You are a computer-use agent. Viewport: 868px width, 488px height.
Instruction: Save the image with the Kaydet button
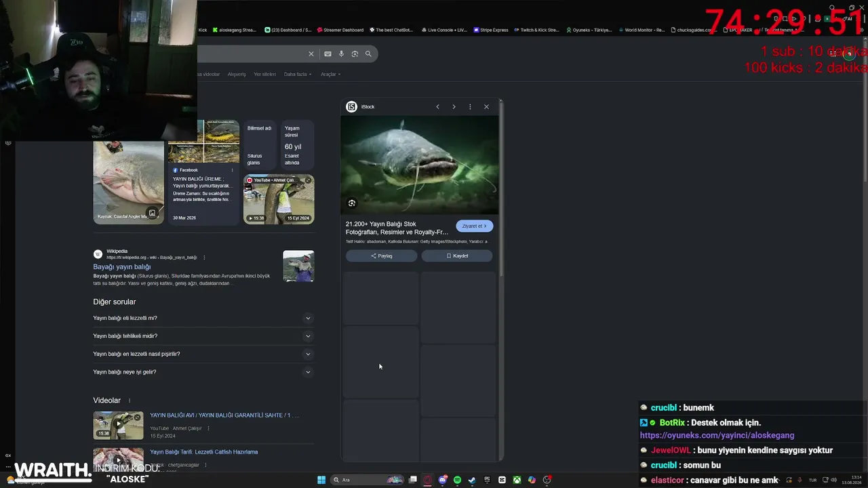(x=457, y=256)
